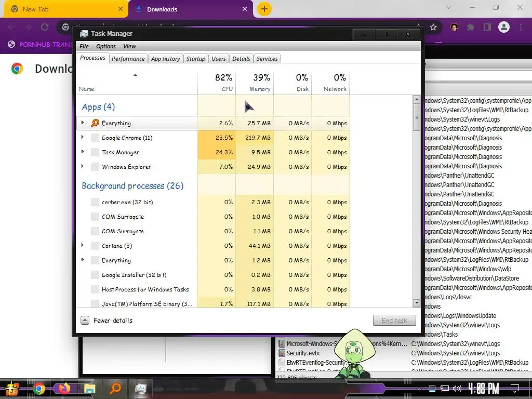This screenshot has width=532, height=399.
Task: Select Security.evtx file in Everything window
Action: pyautogui.click(x=303, y=353)
